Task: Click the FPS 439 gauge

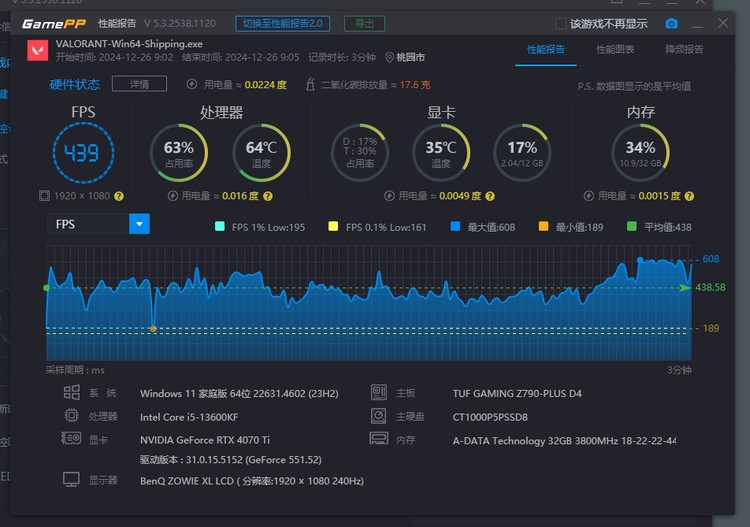Action: coord(83,153)
